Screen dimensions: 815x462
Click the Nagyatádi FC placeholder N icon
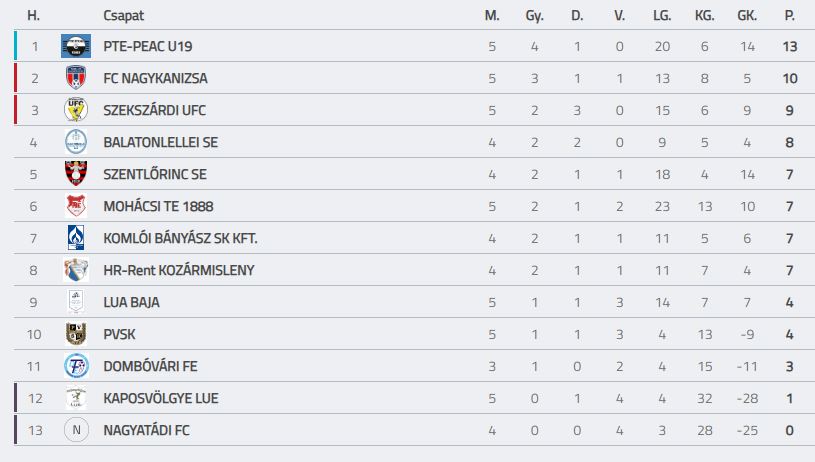tap(76, 430)
